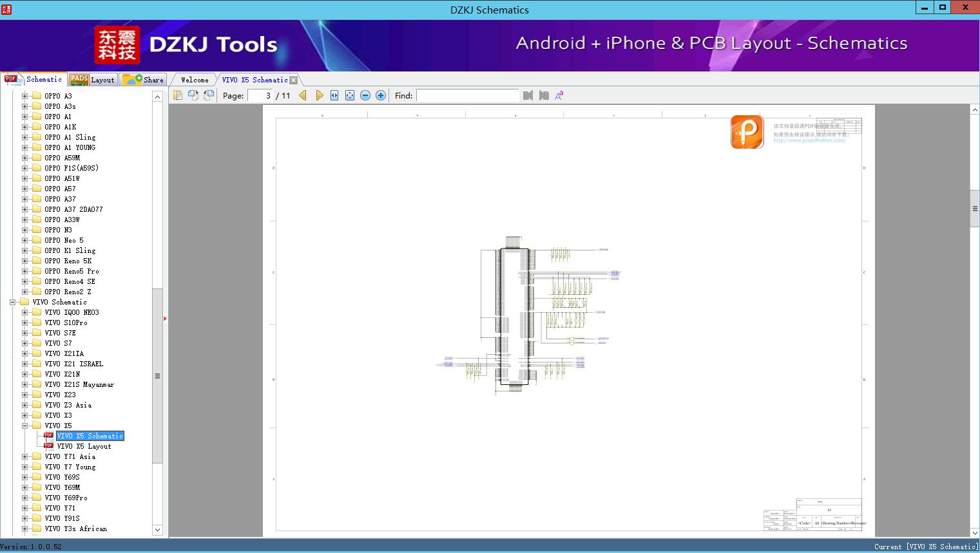The width and height of the screenshot is (980, 553).
Task: Select the OPPO K1 Sling entry
Action: tap(70, 250)
